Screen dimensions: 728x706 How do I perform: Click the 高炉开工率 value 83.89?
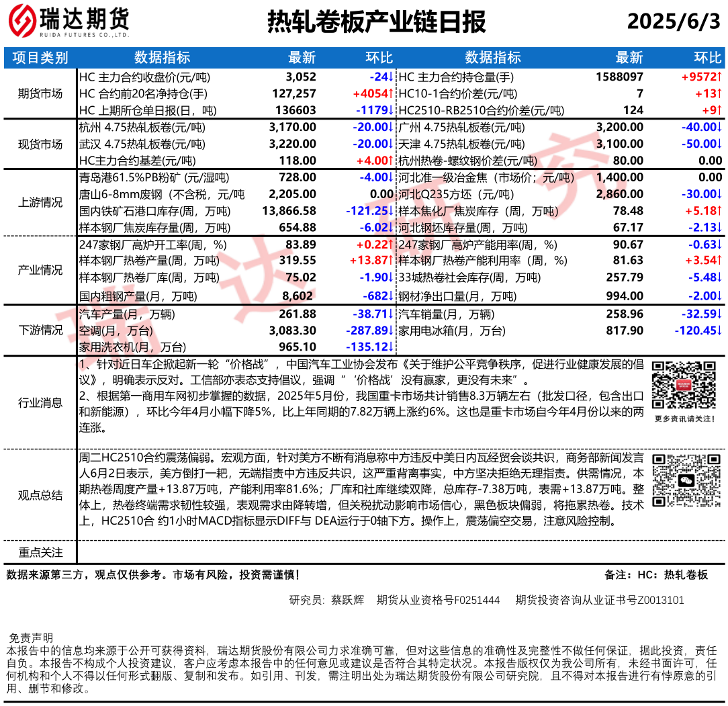click(x=301, y=245)
